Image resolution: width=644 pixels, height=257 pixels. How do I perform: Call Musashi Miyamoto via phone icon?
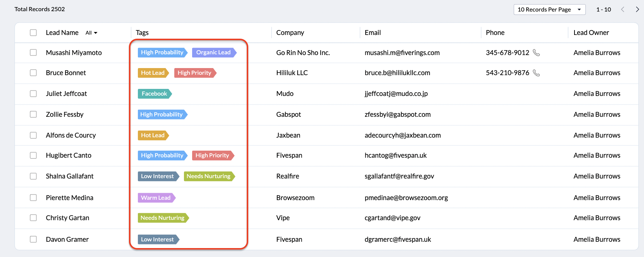click(536, 52)
